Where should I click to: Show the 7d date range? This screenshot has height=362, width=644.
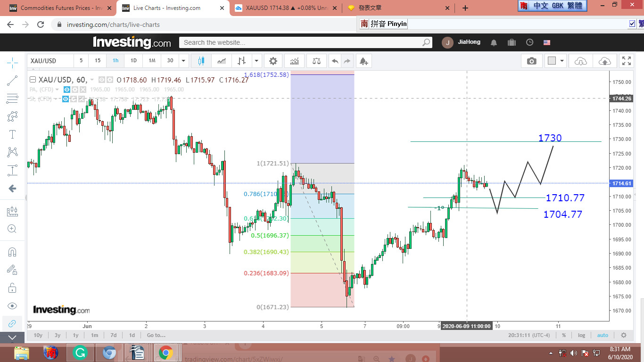113,335
